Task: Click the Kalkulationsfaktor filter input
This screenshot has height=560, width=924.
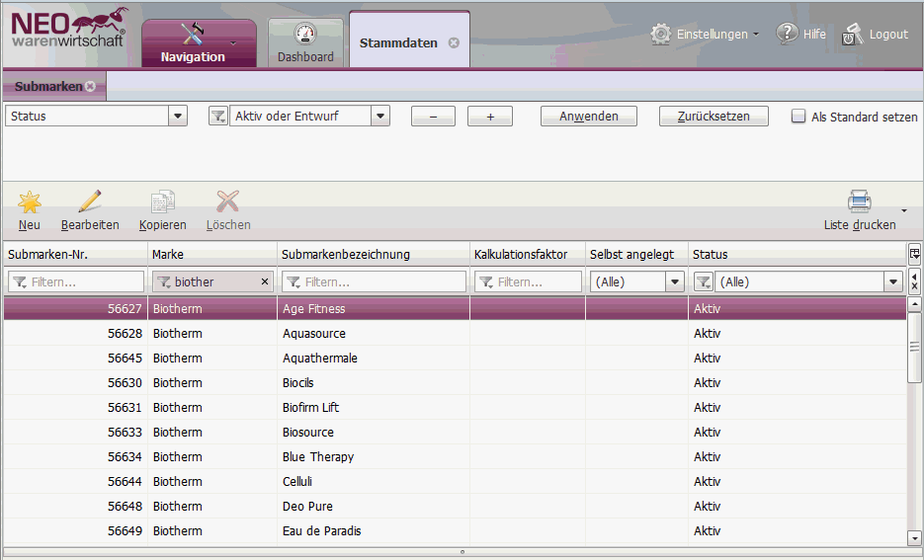Action: 528,282
